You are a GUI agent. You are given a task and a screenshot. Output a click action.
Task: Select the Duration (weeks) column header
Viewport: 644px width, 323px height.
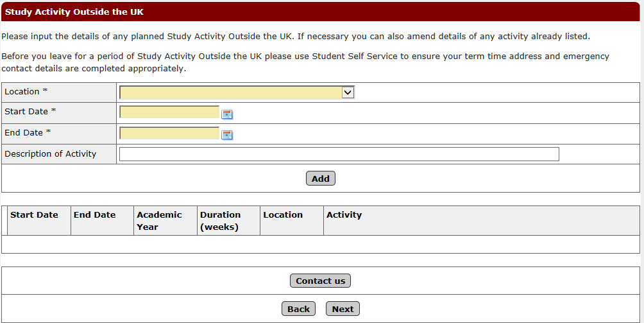(220, 220)
